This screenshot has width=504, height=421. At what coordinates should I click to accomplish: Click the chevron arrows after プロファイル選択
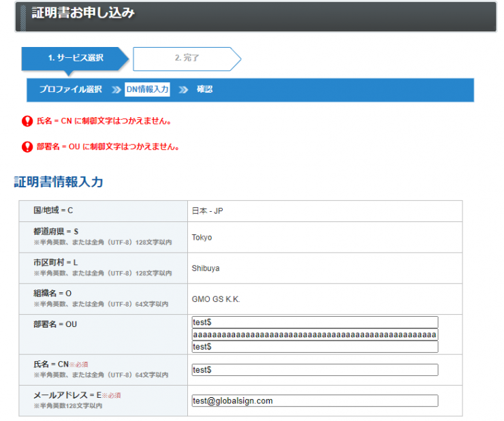point(116,90)
